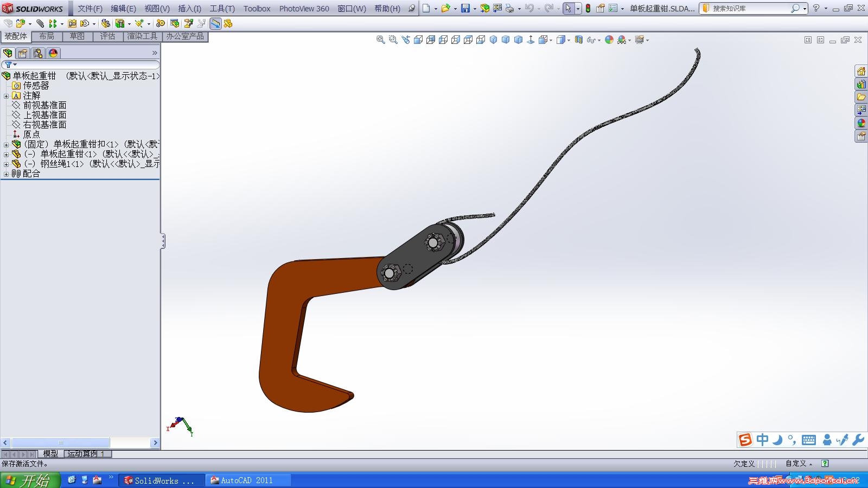
Task: Click the Previous View icon
Action: click(406, 40)
